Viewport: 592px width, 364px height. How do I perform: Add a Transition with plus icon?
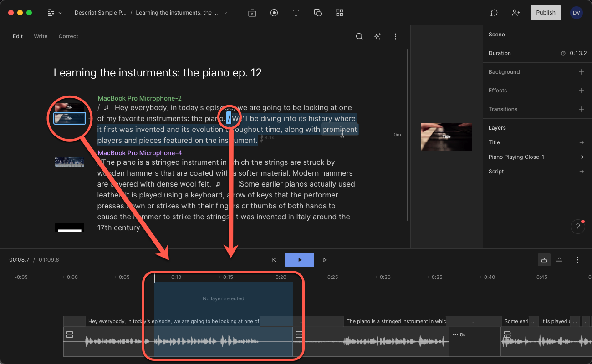(581, 109)
